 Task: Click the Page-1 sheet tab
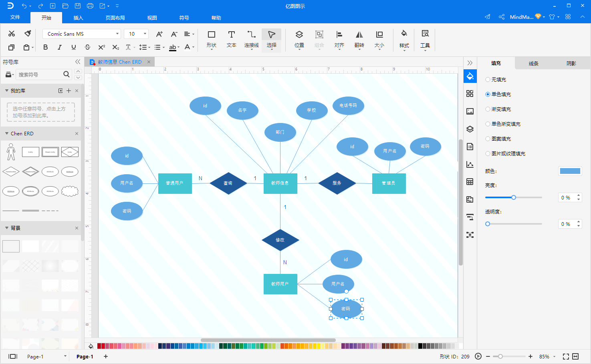click(85, 356)
